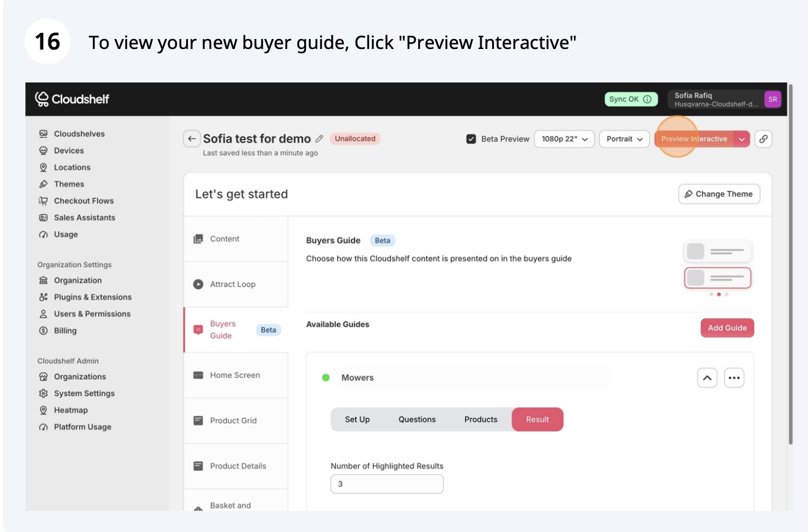808x532 pixels.
Task: Select the first buyers guide layout option
Action: pyautogui.click(x=717, y=251)
